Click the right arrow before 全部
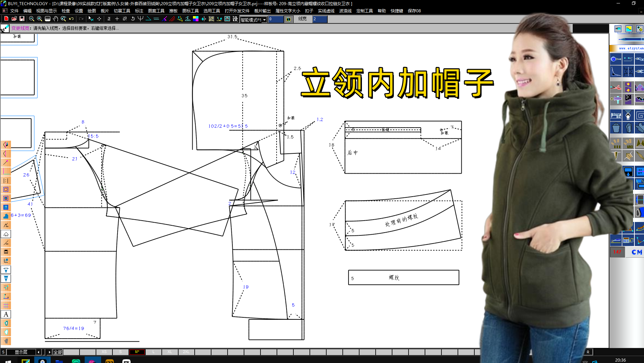 pyautogui.click(x=49, y=352)
